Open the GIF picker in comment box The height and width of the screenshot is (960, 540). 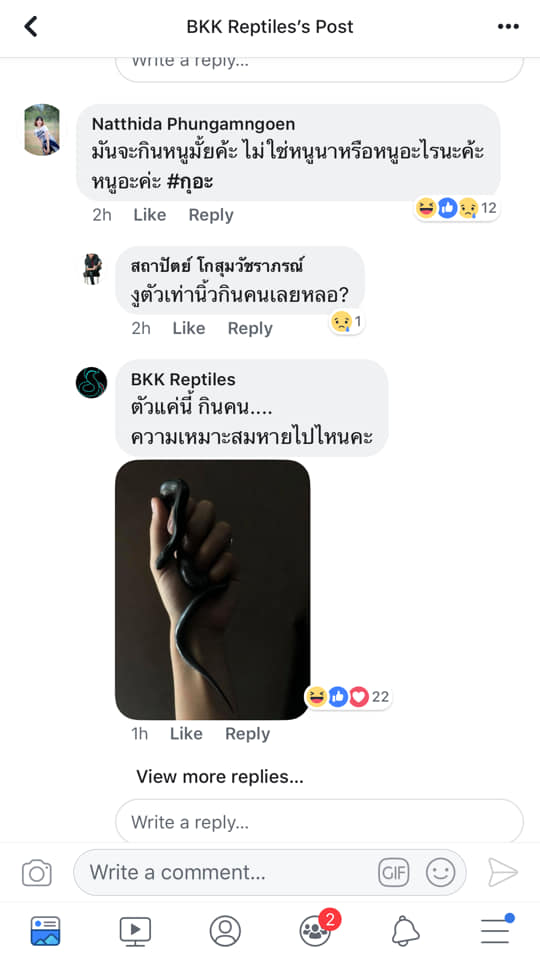click(x=394, y=872)
